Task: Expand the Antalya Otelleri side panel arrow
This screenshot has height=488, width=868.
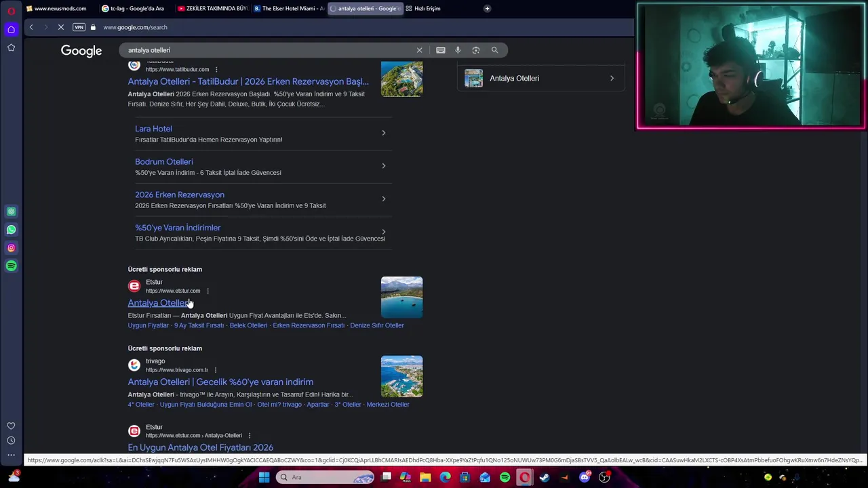Action: [x=612, y=79]
